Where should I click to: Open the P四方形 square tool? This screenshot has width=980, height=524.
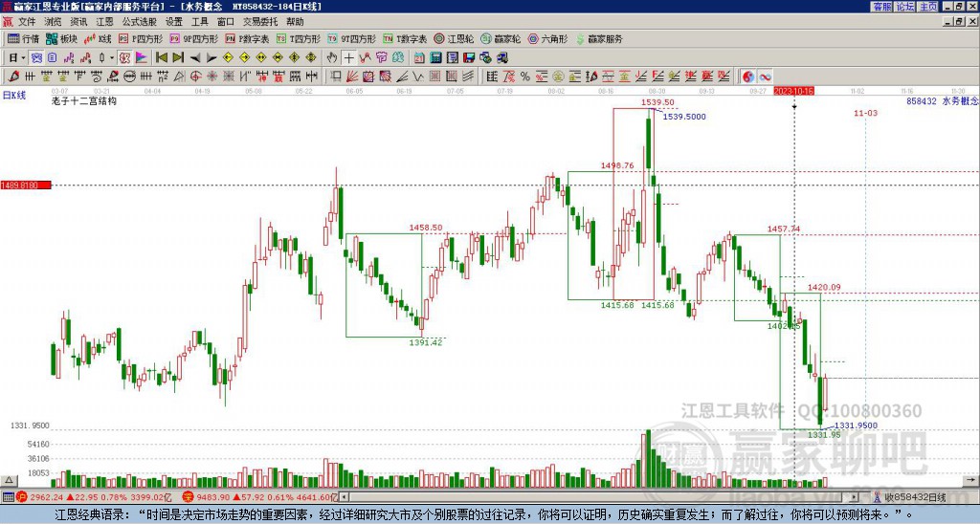point(141,38)
